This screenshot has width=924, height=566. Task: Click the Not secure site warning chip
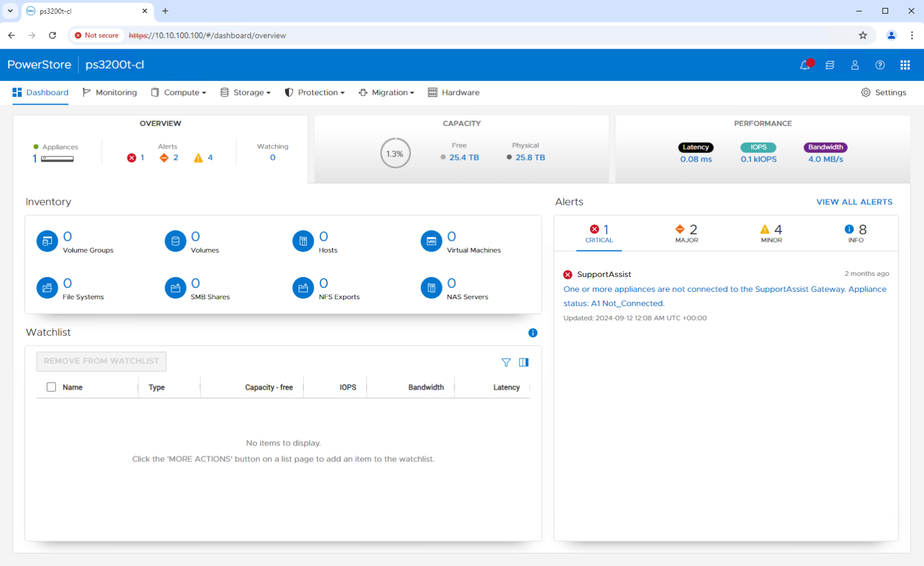tap(96, 35)
